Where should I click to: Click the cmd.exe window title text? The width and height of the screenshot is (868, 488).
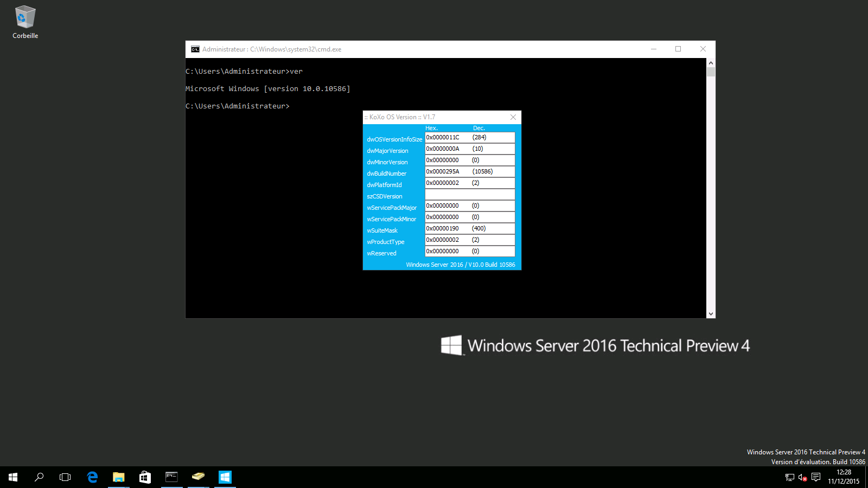coord(272,49)
